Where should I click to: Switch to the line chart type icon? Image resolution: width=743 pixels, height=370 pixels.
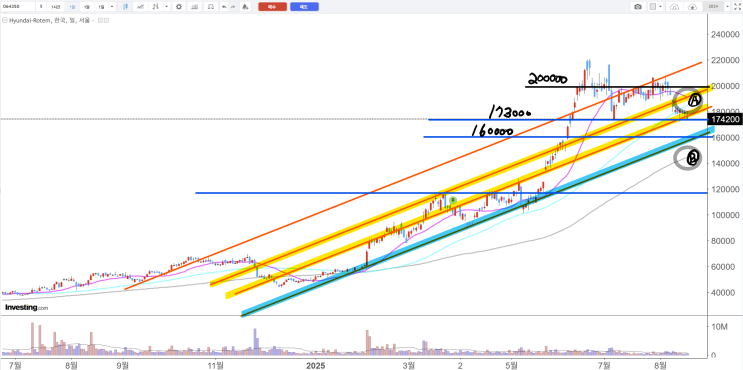(x=140, y=7)
